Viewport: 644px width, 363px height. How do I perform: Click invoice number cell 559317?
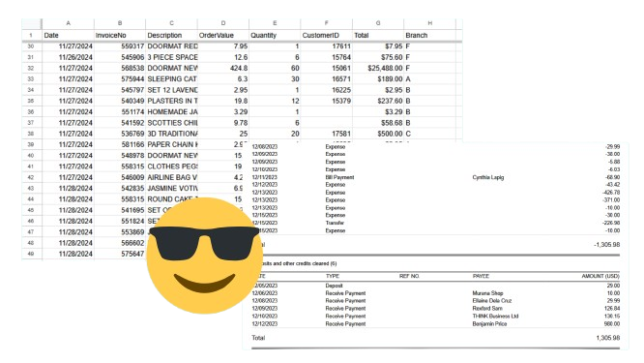[120, 46]
